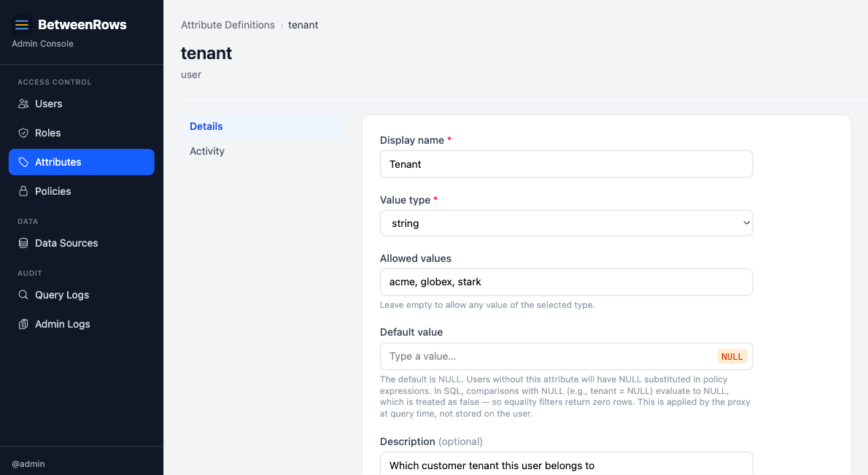The width and height of the screenshot is (868, 475).
Task: Click the Query Logs magnifier icon
Action: click(23, 295)
